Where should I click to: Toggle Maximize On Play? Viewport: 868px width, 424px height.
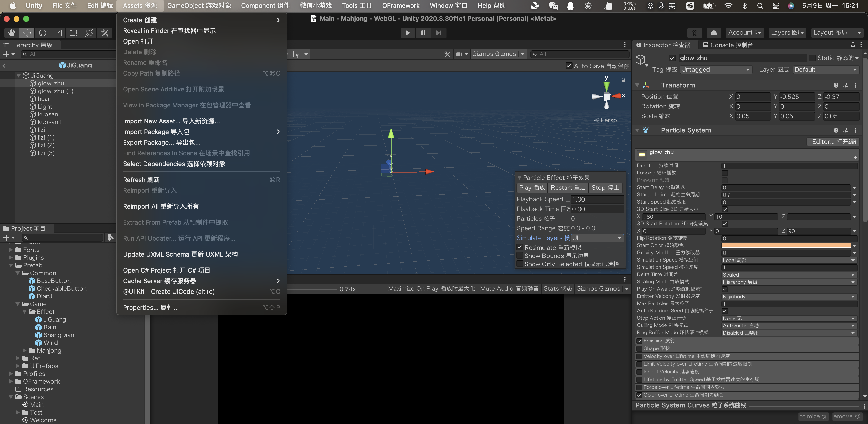(x=431, y=289)
